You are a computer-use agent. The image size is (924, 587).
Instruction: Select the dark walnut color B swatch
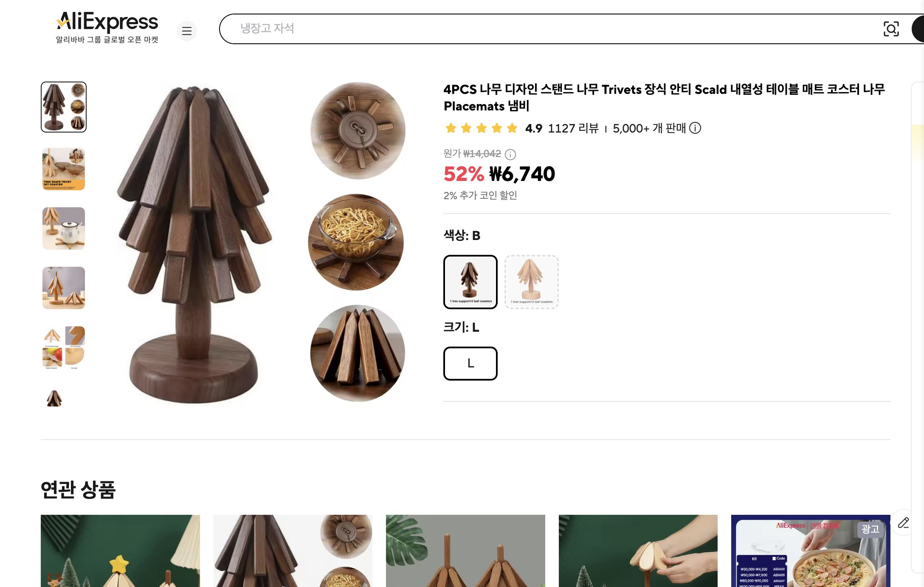[x=470, y=282]
